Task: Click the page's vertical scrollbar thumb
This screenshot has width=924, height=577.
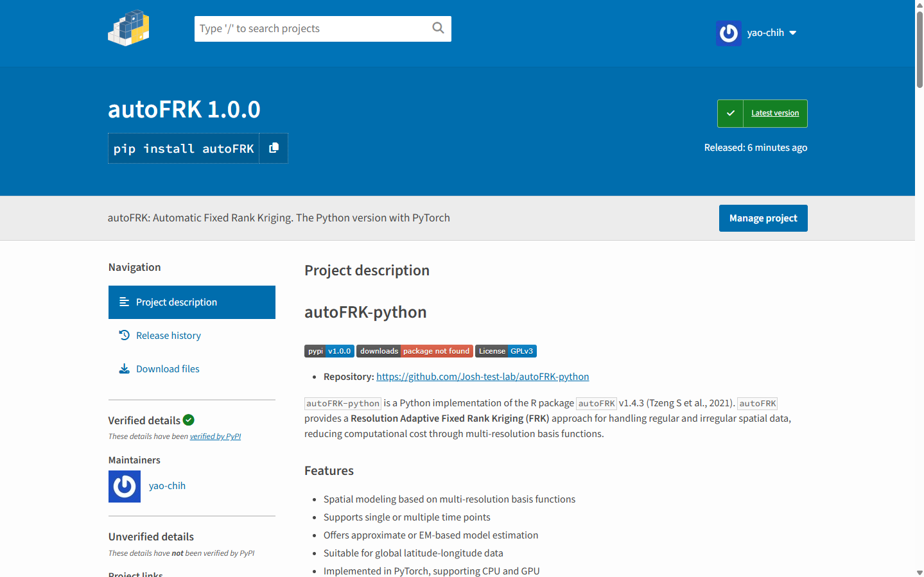Action: pos(920,49)
